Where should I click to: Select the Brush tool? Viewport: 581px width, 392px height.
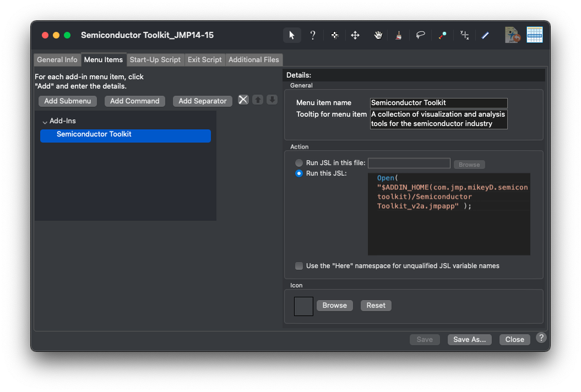[x=399, y=35]
